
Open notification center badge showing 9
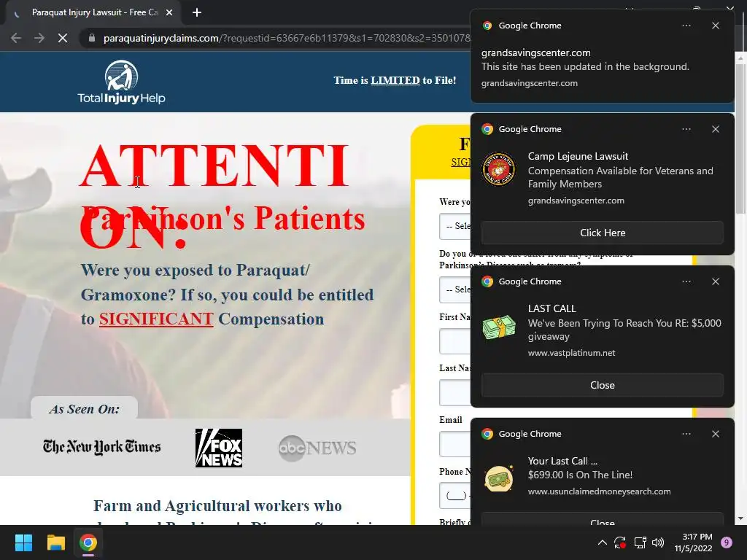pos(726,542)
